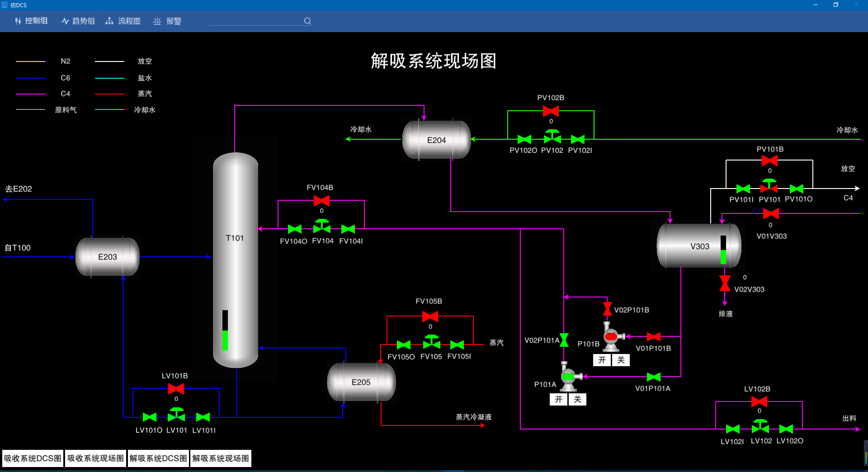Click the FV105B bypass valve
The height and width of the screenshot is (472, 868).
[x=430, y=316]
